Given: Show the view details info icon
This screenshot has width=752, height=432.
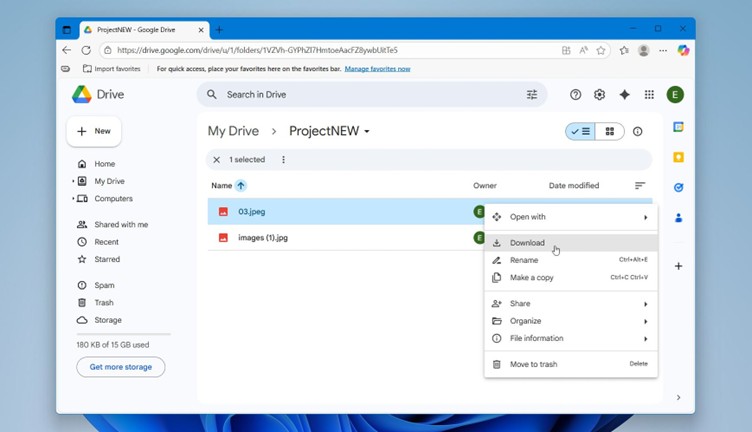Looking at the screenshot, I should (638, 131).
